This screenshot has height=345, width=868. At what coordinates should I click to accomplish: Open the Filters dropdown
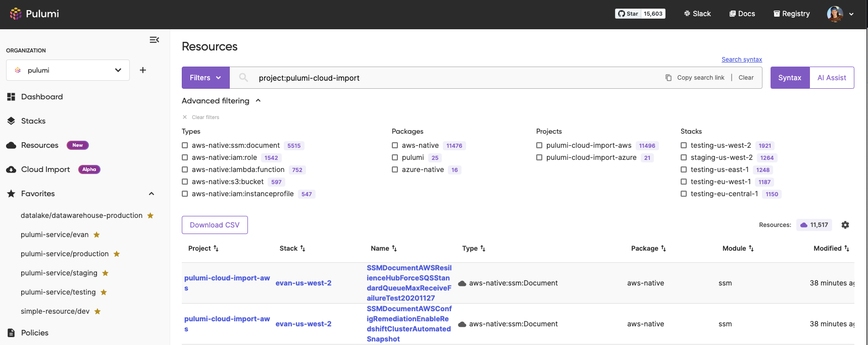click(x=206, y=78)
